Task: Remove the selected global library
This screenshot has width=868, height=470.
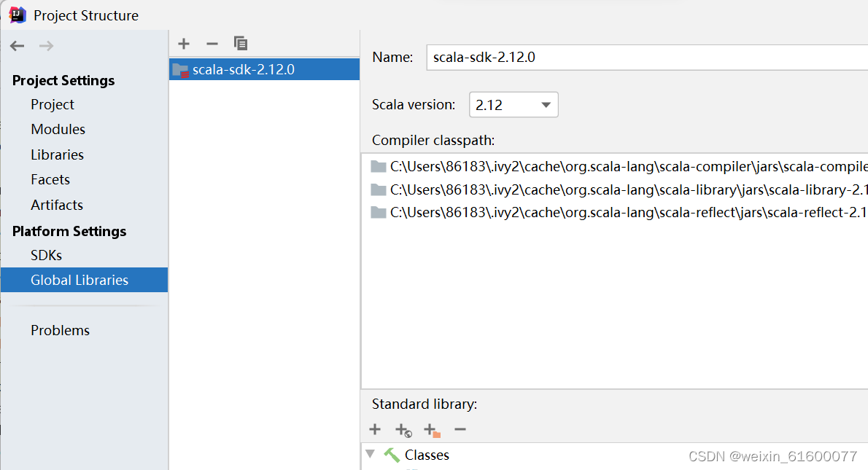Action: (212, 43)
